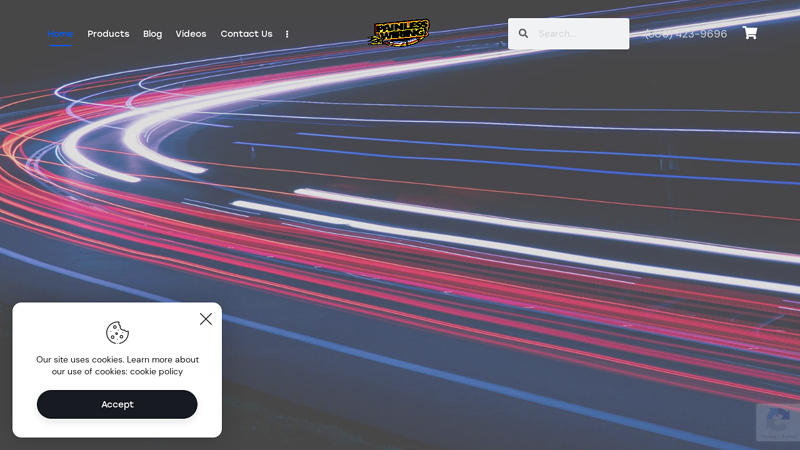
Task: Navigate to the Blog
Action: point(152,34)
